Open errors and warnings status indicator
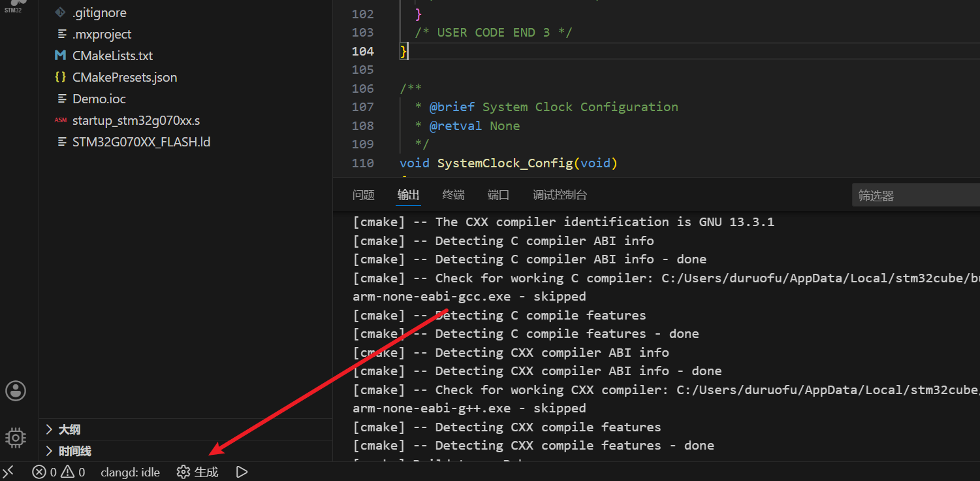Viewport: 980px width, 481px height. 59,472
